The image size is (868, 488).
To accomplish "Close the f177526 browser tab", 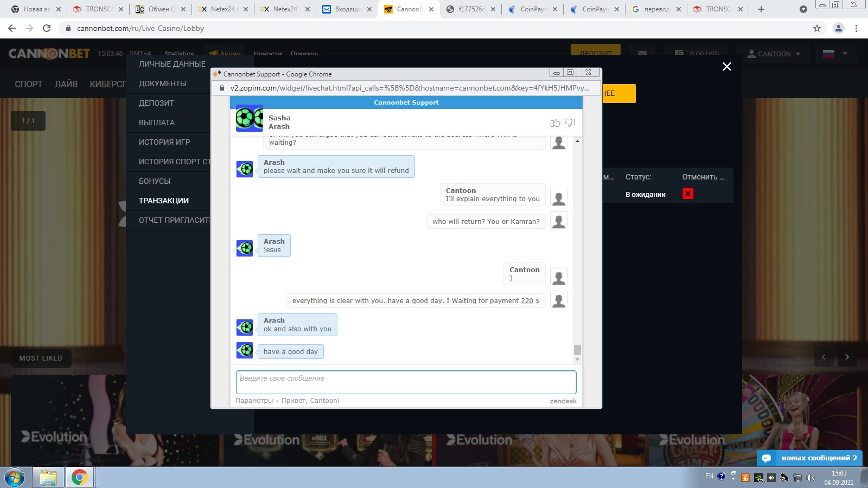I will [x=493, y=9].
